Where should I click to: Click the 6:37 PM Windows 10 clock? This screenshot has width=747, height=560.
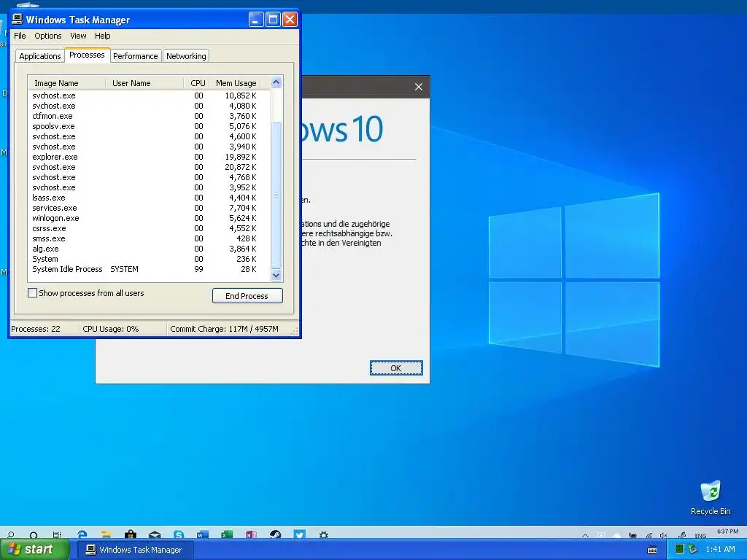(x=727, y=531)
